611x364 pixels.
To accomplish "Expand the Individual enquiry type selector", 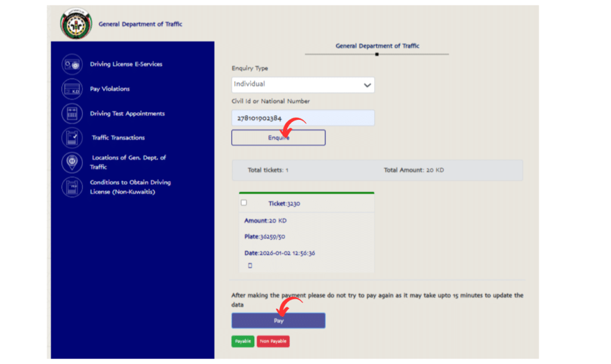I will click(x=303, y=84).
